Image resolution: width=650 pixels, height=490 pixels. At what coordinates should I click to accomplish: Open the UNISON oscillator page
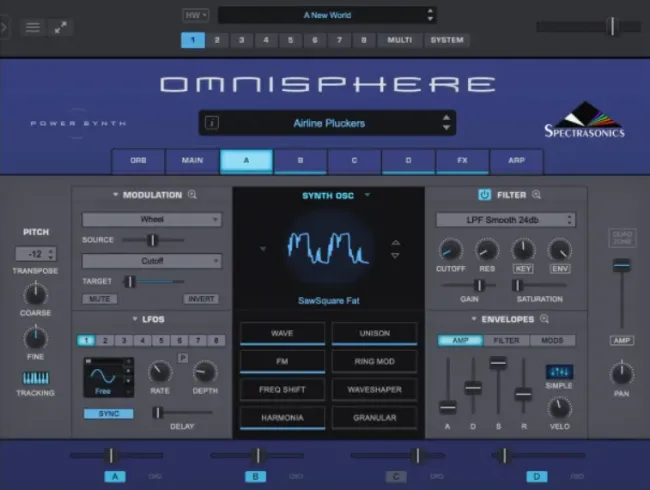[x=374, y=333]
